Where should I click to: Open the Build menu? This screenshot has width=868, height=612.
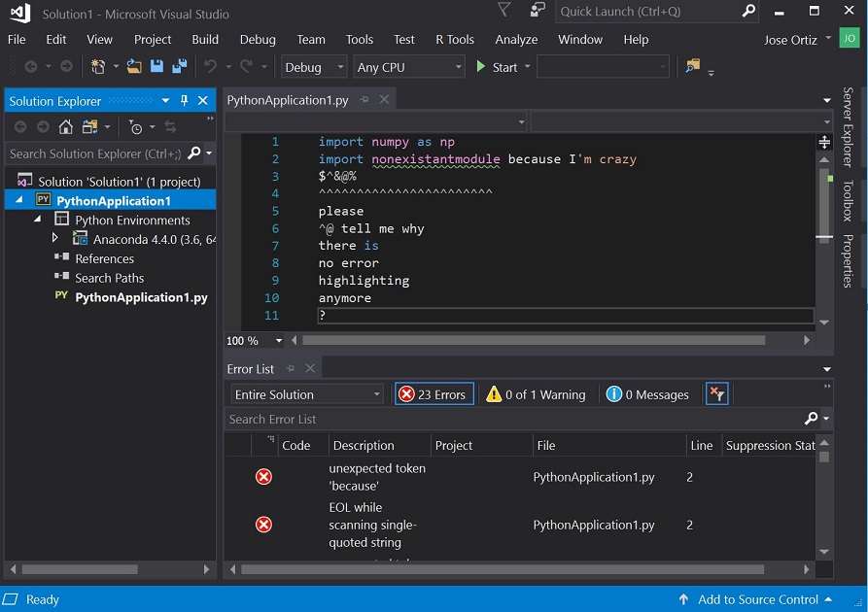[x=205, y=39]
